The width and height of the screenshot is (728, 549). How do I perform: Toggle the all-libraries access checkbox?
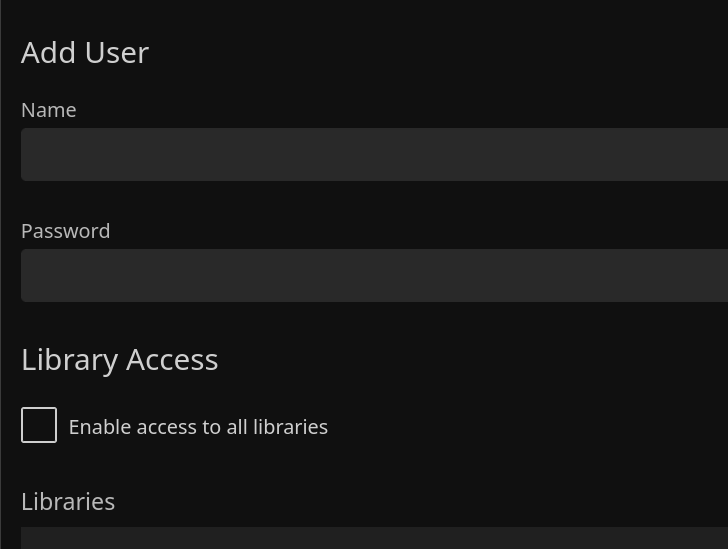pyautogui.click(x=39, y=425)
